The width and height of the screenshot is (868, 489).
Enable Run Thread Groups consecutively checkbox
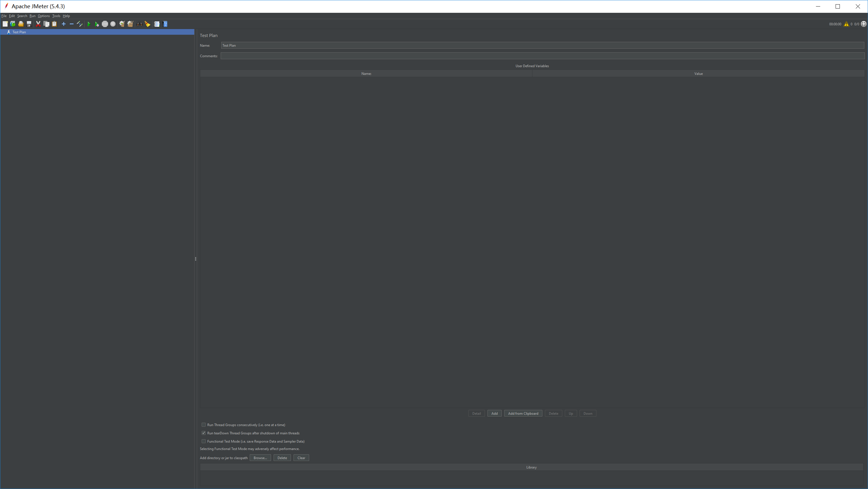pos(204,425)
